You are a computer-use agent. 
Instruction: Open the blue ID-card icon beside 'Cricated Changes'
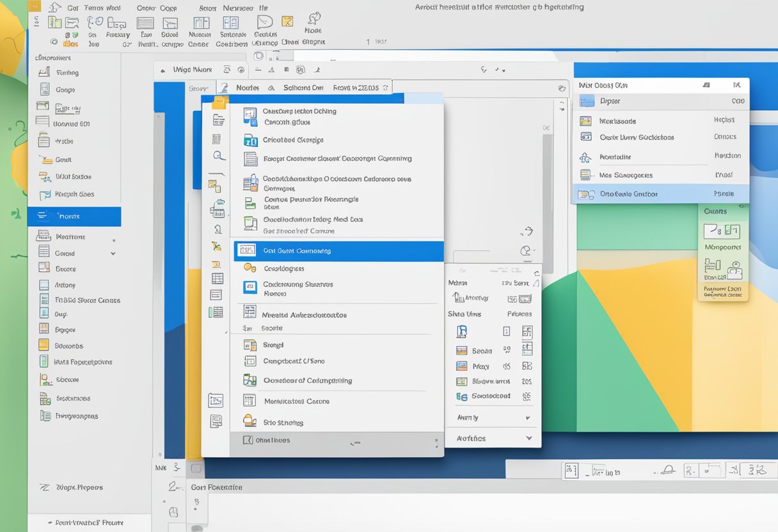[250, 139]
